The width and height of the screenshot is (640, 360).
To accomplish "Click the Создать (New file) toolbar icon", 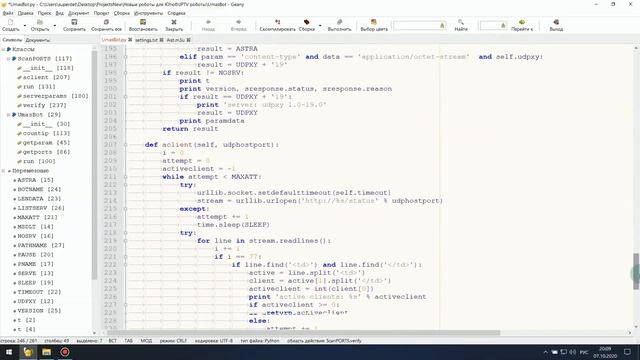I will 11,22.
